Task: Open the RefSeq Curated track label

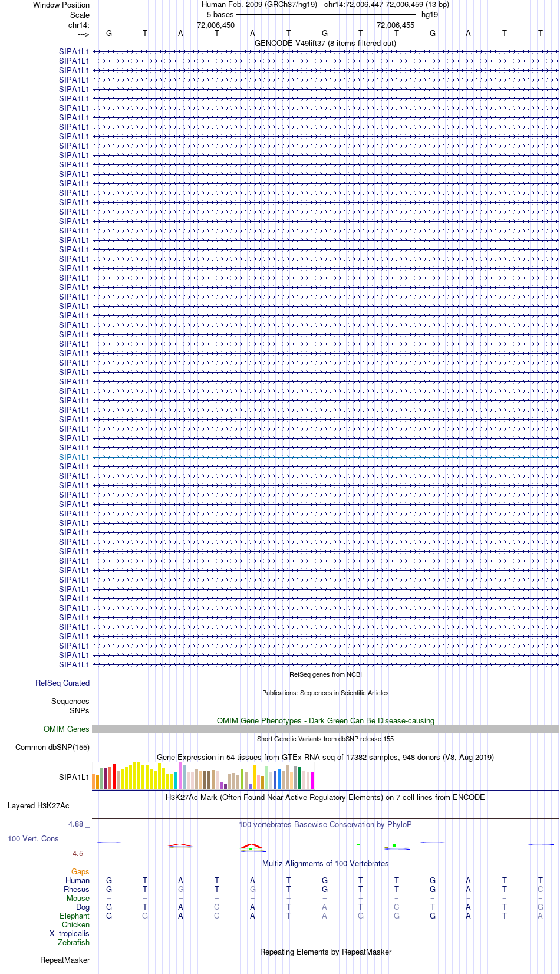Action: pyautogui.click(x=62, y=683)
